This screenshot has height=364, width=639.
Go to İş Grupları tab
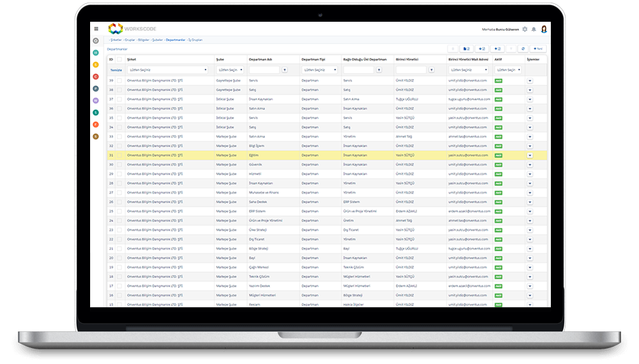point(195,40)
